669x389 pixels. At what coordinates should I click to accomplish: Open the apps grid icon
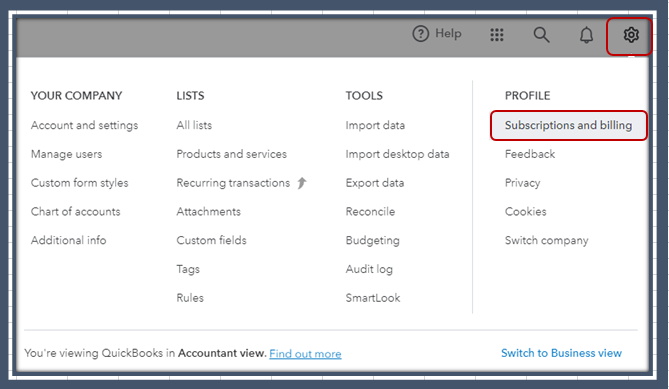(x=497, y=35)
